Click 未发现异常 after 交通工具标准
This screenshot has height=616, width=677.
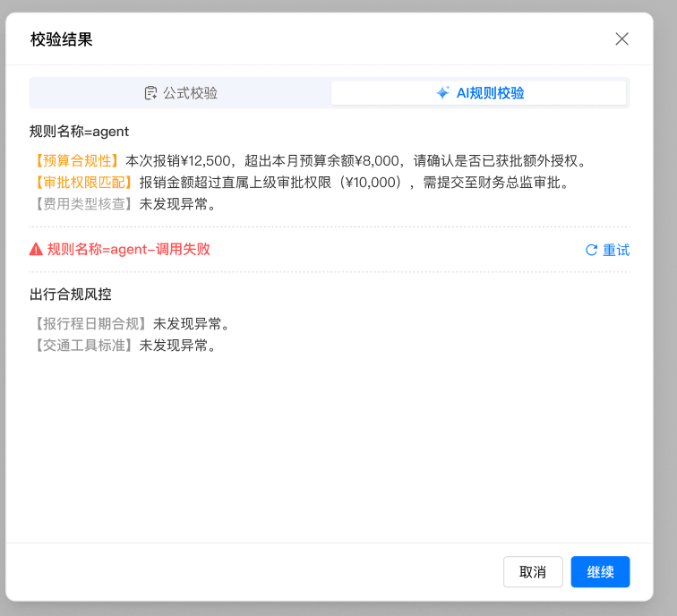(x=177, y=345)
